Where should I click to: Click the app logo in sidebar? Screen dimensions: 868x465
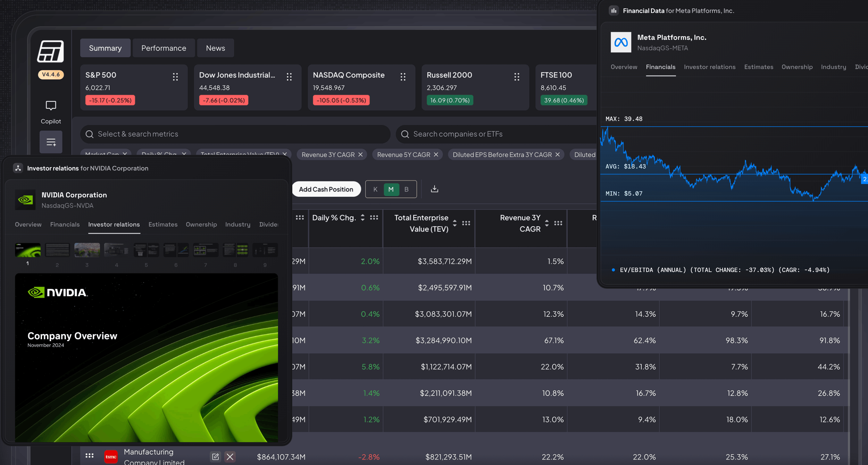click(51, 51)
